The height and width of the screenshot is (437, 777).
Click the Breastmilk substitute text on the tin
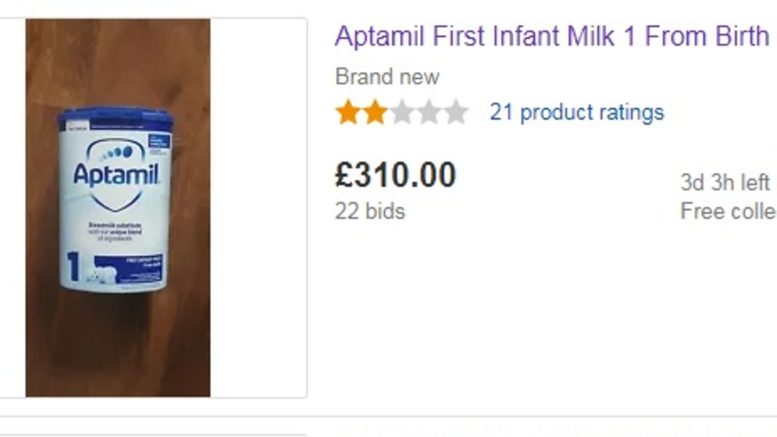pos(111,225)
